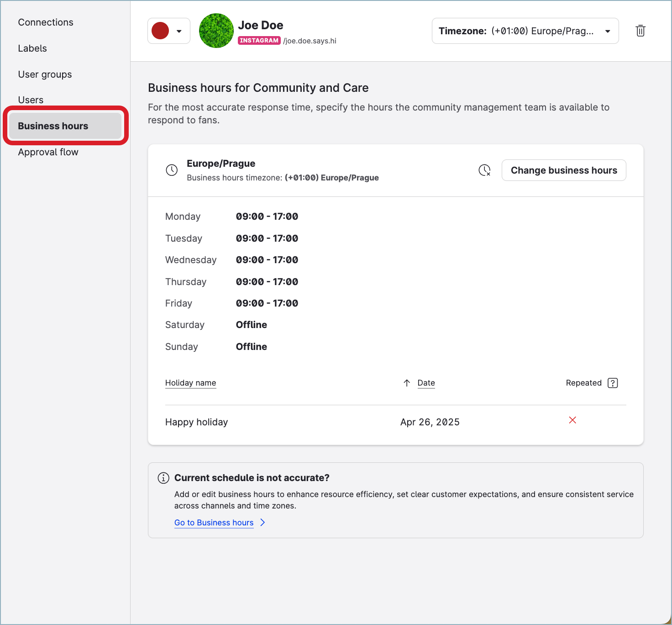Click the red color swatch circle
This screenshot has height=625, width=672.
pyautogui.click(x=160, y=31)
